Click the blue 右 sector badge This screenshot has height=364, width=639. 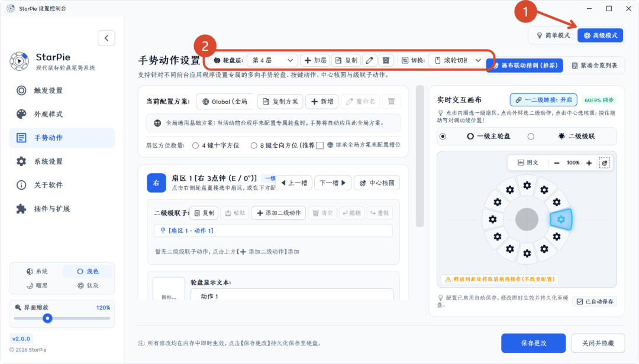pyautogui.click(x=156, y=183)
